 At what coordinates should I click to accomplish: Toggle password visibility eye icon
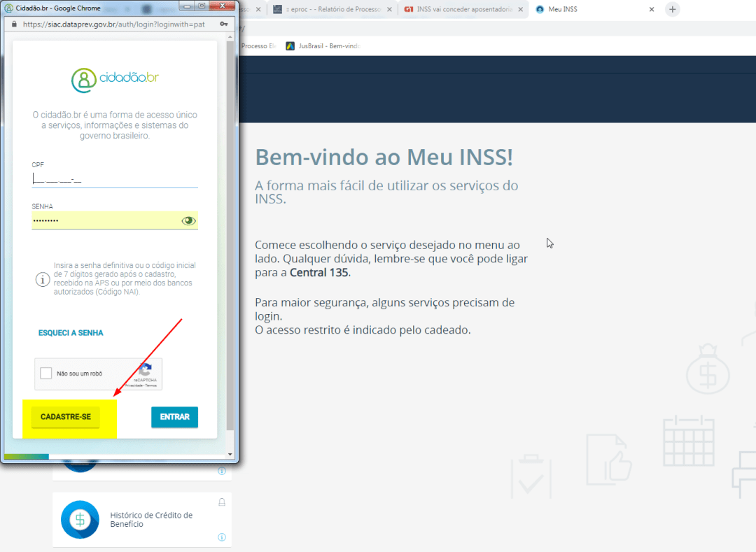point(188,220)
